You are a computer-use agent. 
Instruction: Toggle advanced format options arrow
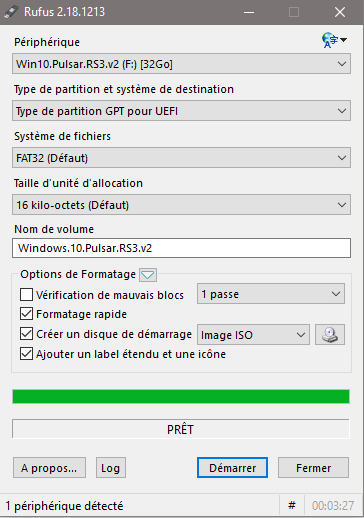(x=148, y=275)
